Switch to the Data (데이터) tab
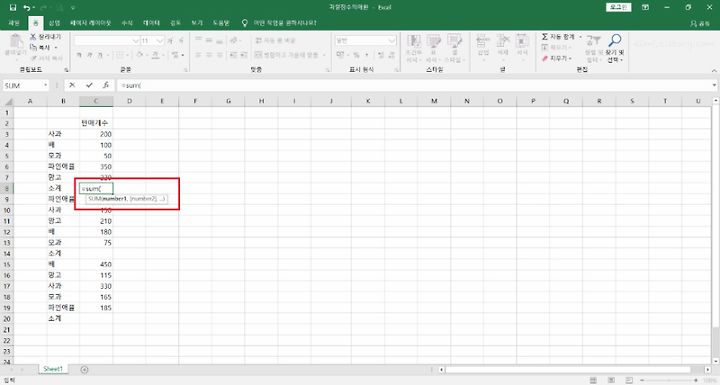The height and width of the screenshot is (385, 720). pos(151,23)
